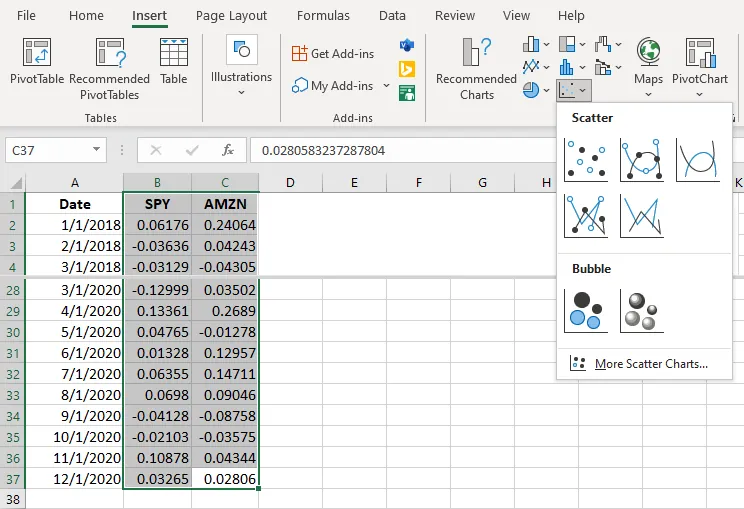Screen dimensions: 744x509
Task: Switch to the Page Layout tab
Action: [231, 16]
